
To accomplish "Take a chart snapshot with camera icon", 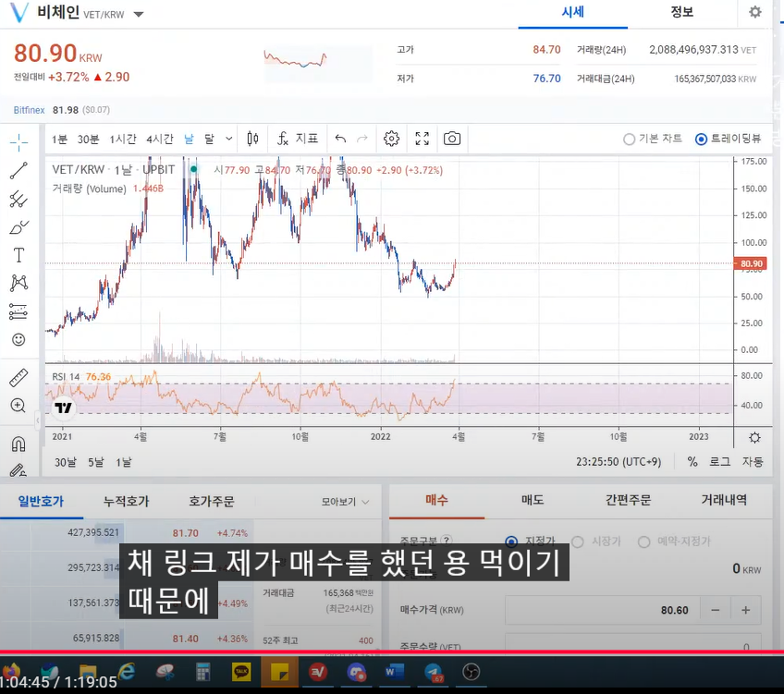I will coord(452,139).
